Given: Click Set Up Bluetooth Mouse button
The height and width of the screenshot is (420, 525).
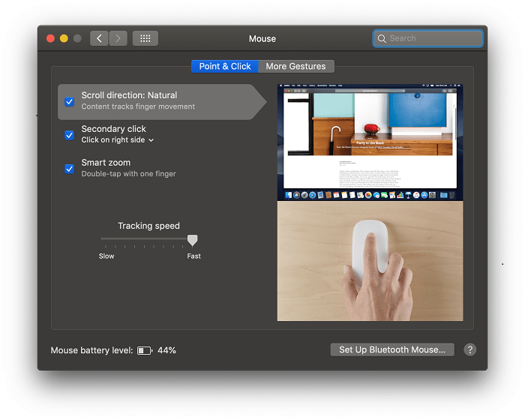Looking at the screenshot, I should [x=392, y=350].
